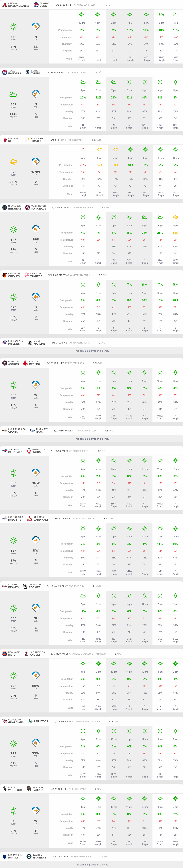Open the Colorado Rockies team name link

(x=35, y=586)
